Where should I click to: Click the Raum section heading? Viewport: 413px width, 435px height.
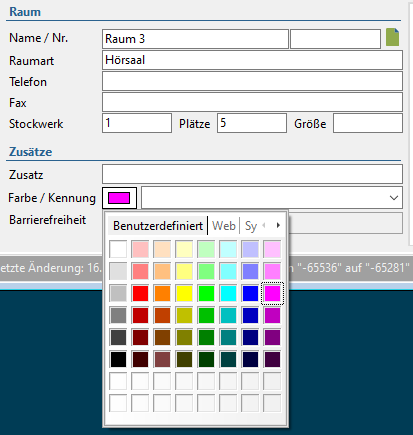click(25, 12)
